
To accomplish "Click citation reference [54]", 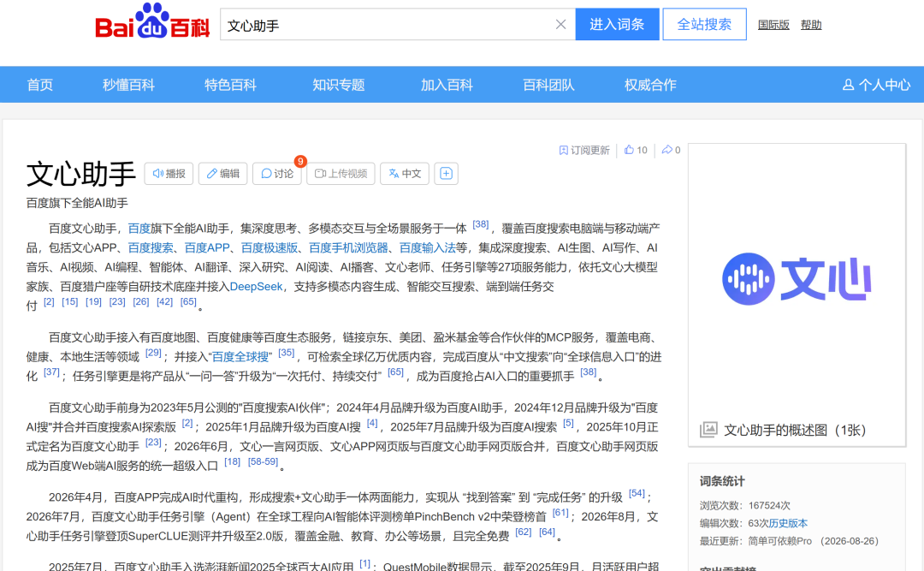I will (x=637, y=493).
